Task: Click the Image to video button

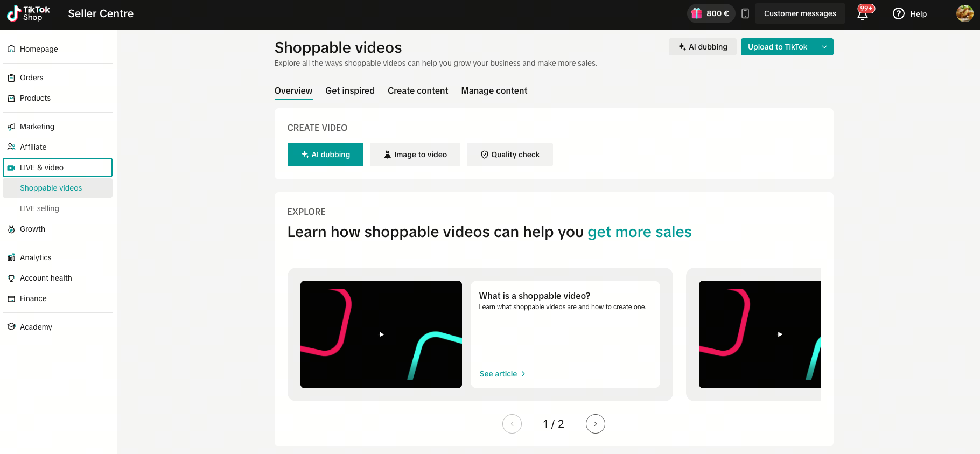Action: pos(415,155)
